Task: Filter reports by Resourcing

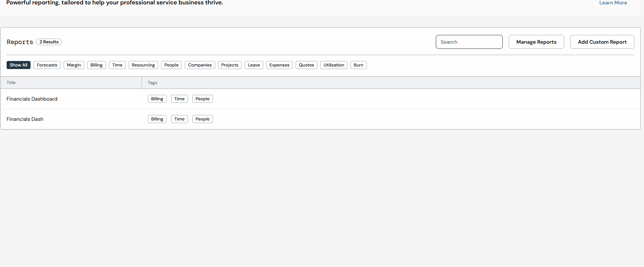Action: [143, 65]
